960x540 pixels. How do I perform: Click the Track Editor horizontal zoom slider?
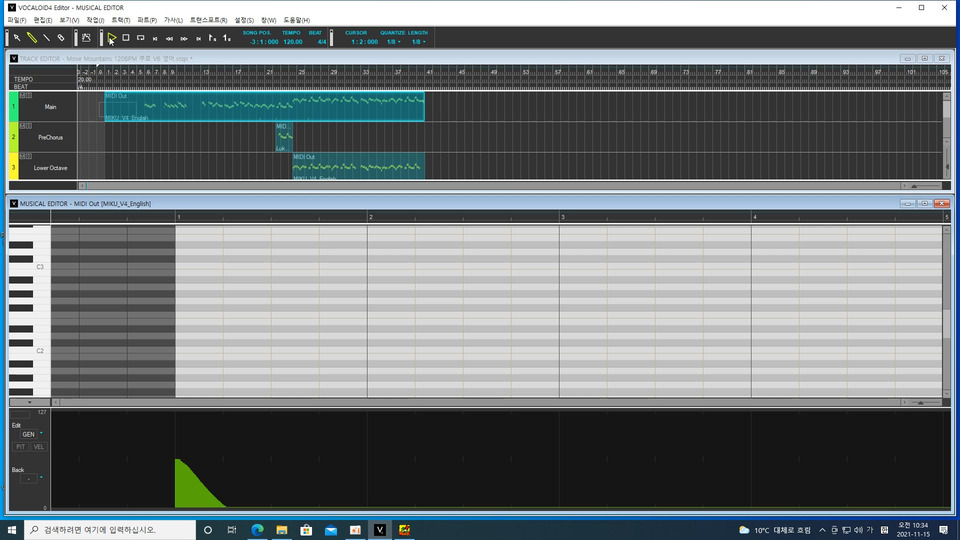tap(927, 186)
